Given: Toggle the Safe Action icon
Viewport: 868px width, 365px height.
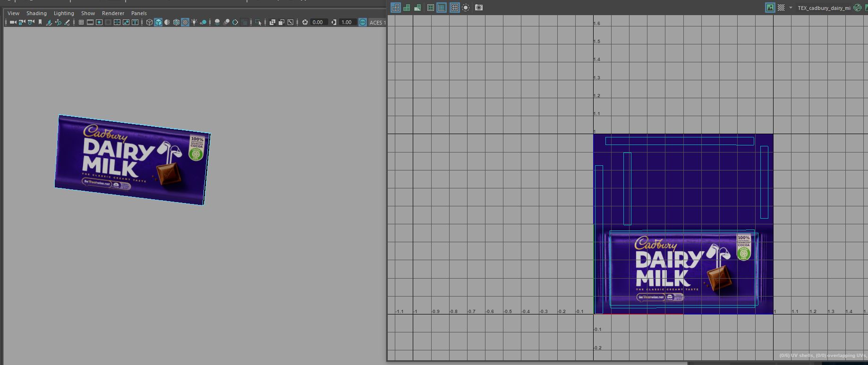Looking at the screenshot, I should coord(126,22).
